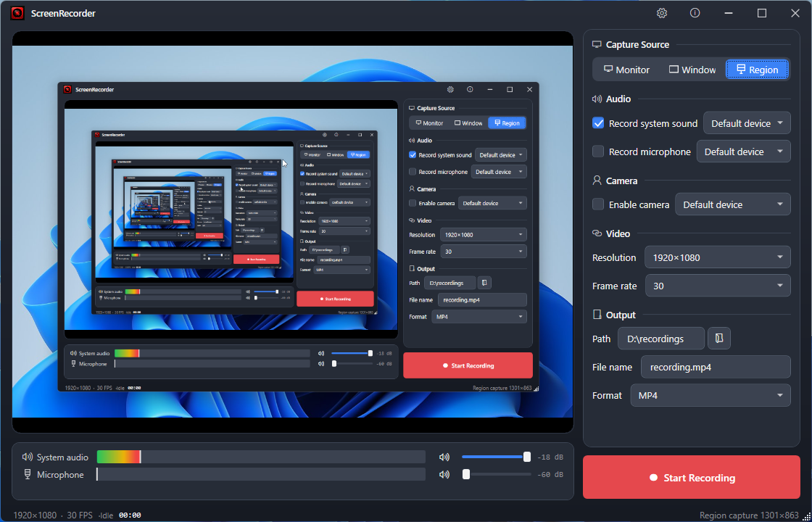Click the red ScreenRecorder app logo
Viewport: 812px width, 522px height.
tap(17, 14)
